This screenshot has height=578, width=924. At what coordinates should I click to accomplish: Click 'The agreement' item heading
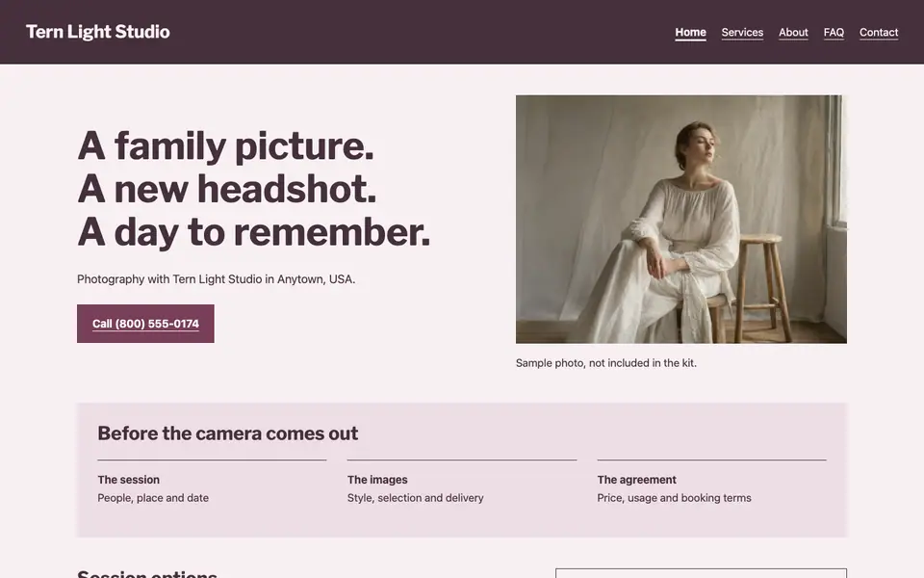point(636,480)
